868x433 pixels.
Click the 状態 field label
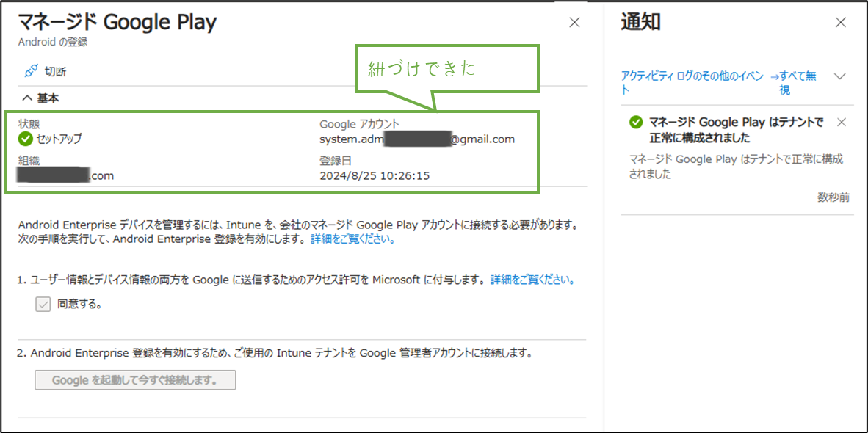pyautogui.click(x=29, y=123)
